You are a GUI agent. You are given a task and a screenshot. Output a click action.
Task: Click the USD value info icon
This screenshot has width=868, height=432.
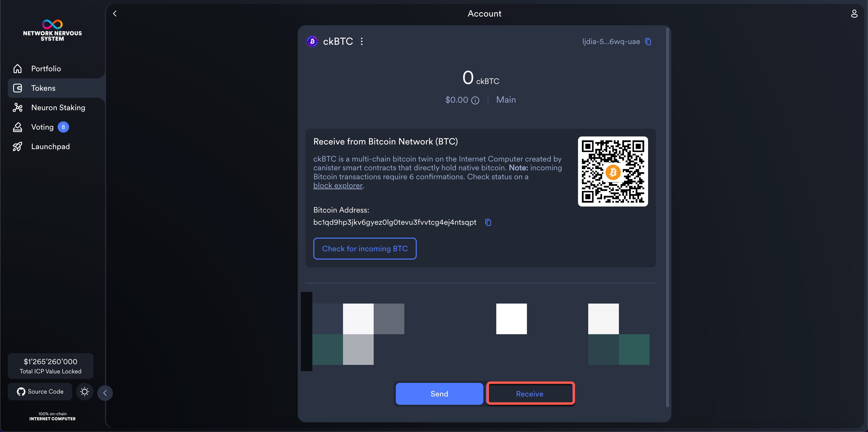(x=475, y=100)
